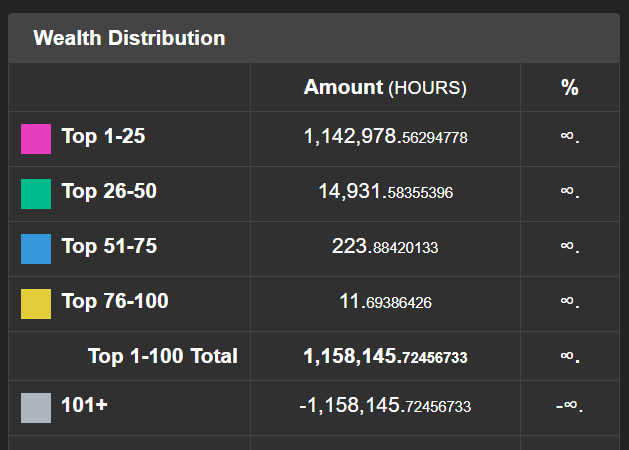Viewport: 629px width, 450px height.
Task: Click the infinity percent in Top 1-25 row
Action: pos(570,137)
